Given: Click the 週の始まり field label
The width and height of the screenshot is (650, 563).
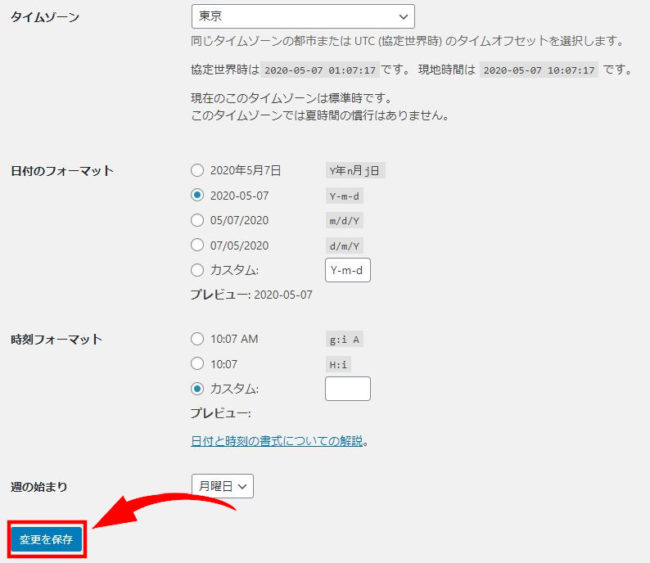Looking at the screenshot, I should coord(39,487).
